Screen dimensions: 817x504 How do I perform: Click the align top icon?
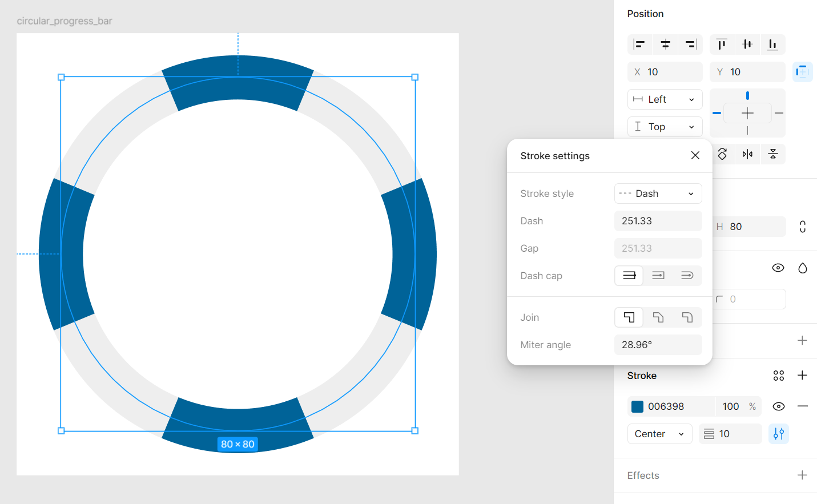722,45
